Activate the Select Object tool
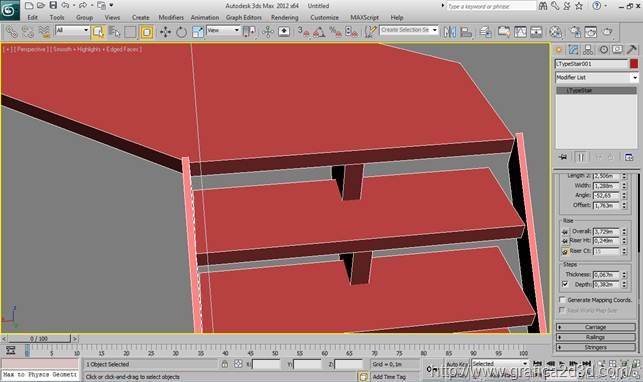This screenshot has width=643, height=382. click(98, 32)
